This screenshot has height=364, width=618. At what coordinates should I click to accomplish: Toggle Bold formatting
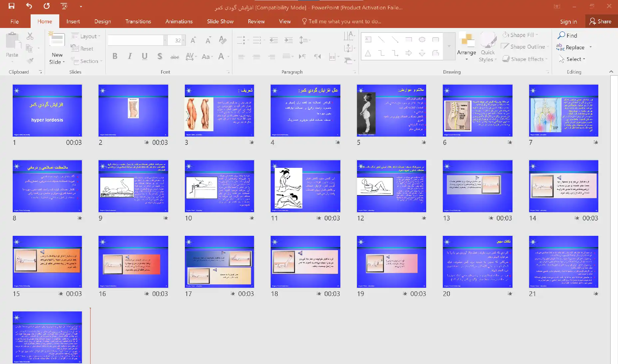tap(115, 56)
